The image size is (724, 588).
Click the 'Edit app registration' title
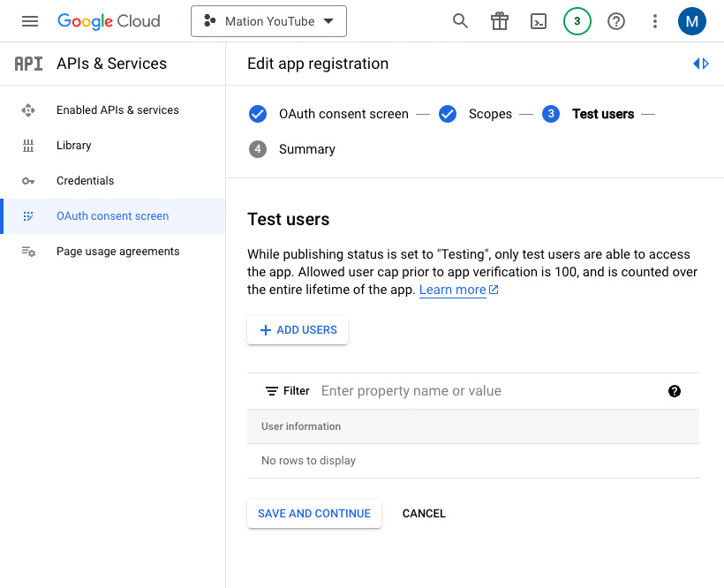point(318,64)
